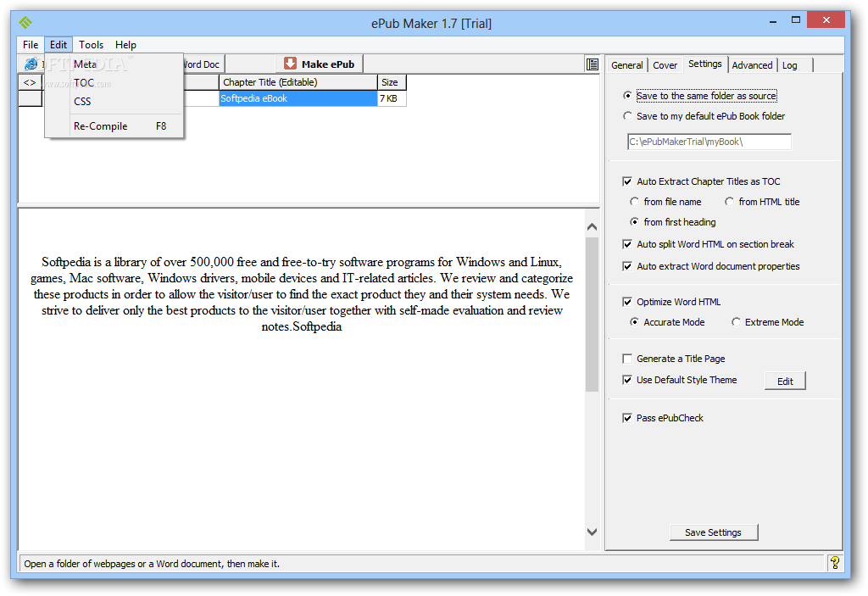Click the Softpedia paragraph in preview pane
Image resolution: width=868 pixels, height=596 pixels.
point(302,294)
